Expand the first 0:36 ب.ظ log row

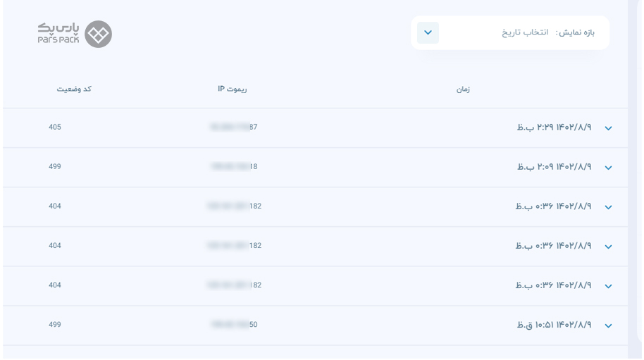(608, 207)
